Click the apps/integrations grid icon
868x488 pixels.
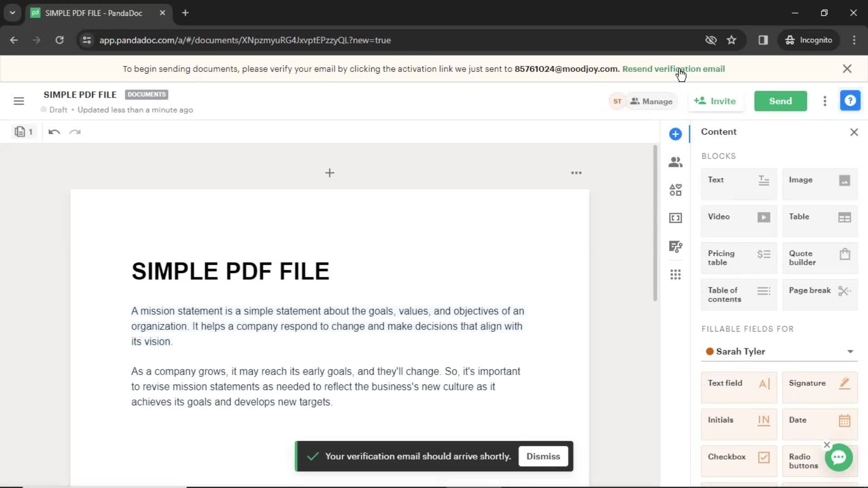click(x=675, y=274)
